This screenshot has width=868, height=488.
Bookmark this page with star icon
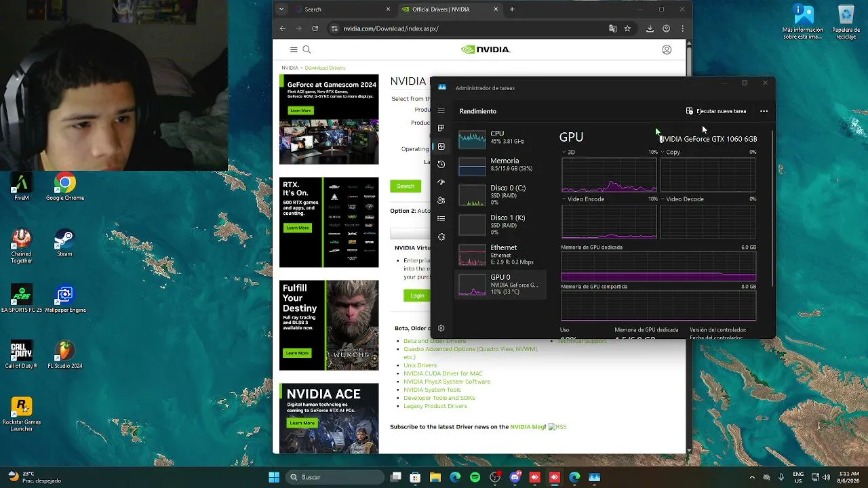pos(628,28)
